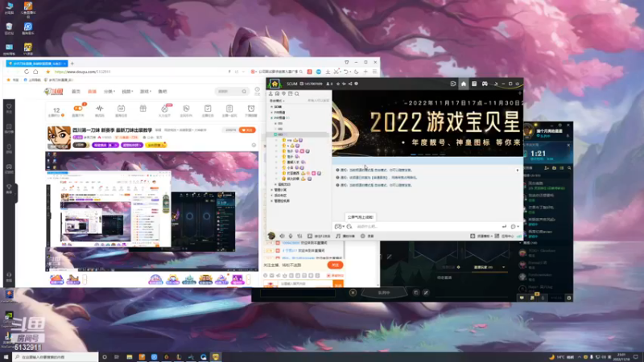Click the pencil edit icon in League lobby
The image size is (644, 362).
tap(426, 293)
